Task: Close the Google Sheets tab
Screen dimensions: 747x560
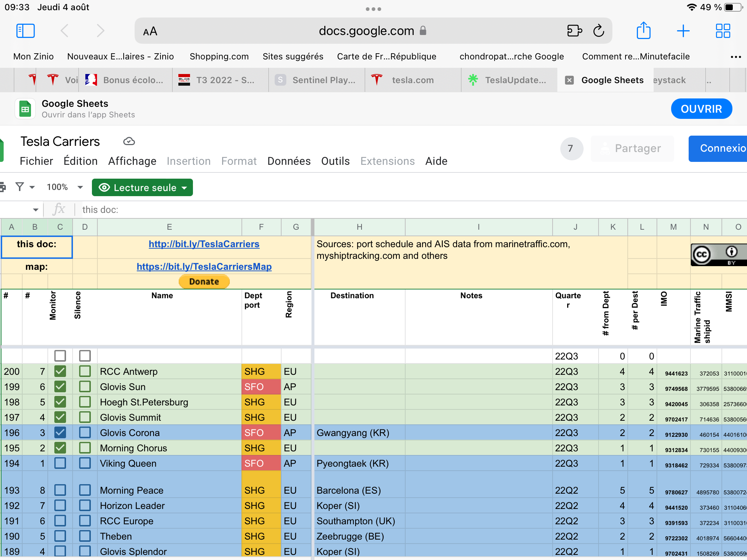Action: [x=569, y=80]
